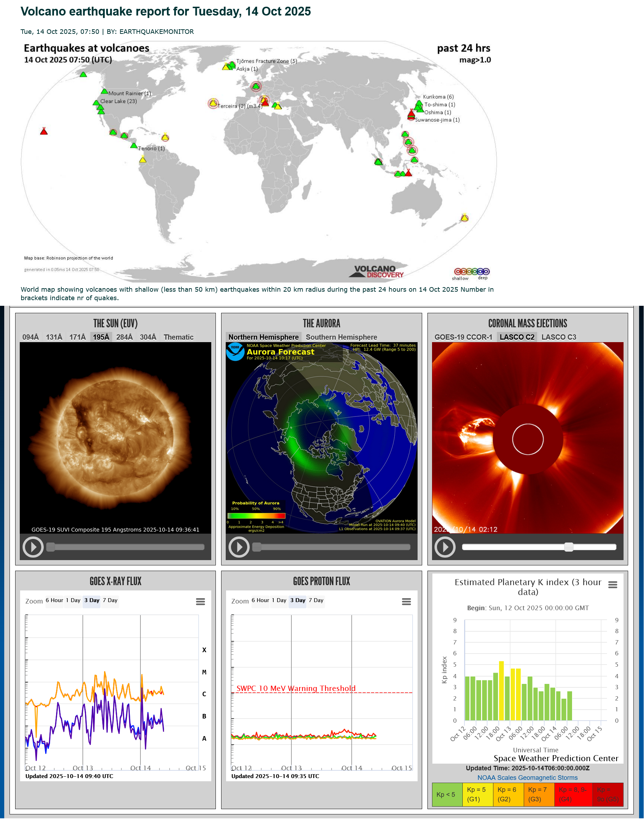Select the 094Å wavelength tab

coord(31,337)
